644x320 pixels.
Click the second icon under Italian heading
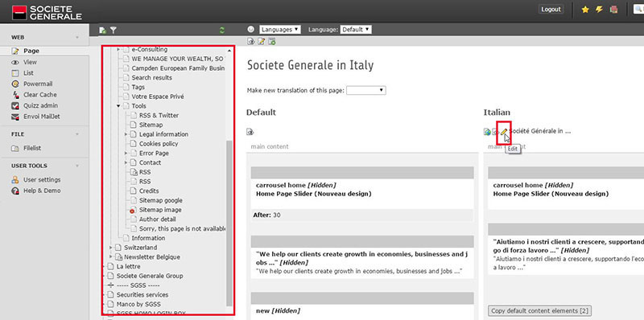tap(495, 132)
